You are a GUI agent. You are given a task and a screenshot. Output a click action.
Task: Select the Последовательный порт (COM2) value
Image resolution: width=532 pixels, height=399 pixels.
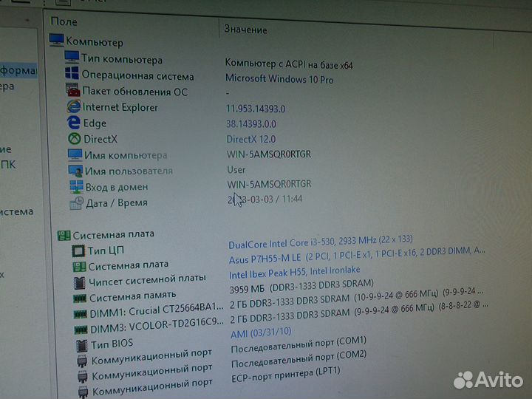click(x=299, y=359)
